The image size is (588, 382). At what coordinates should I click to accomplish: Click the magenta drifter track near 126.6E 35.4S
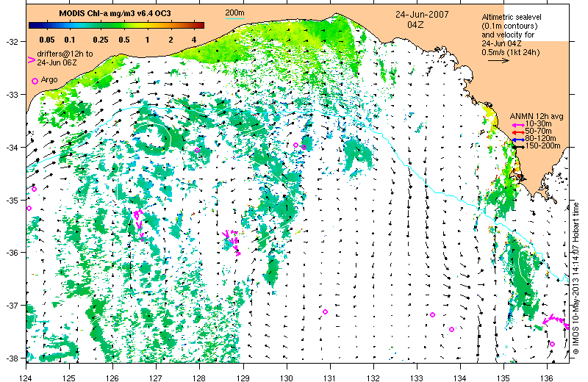[x=139, y=224]
